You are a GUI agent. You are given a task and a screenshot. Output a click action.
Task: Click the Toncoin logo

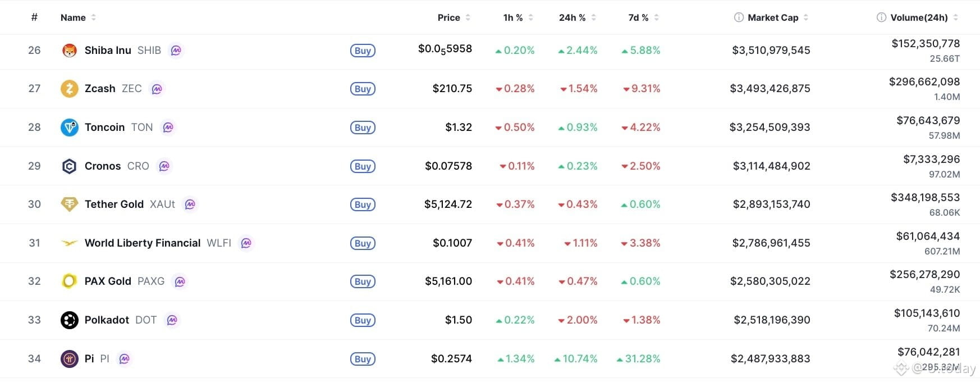(x=69, y=127)
